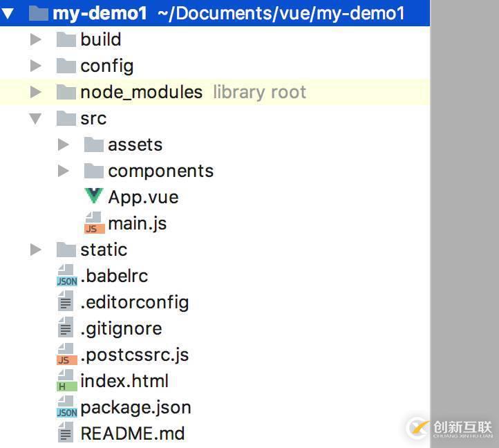Click the Vue logo icon beside App.vue

coord(94,196)
